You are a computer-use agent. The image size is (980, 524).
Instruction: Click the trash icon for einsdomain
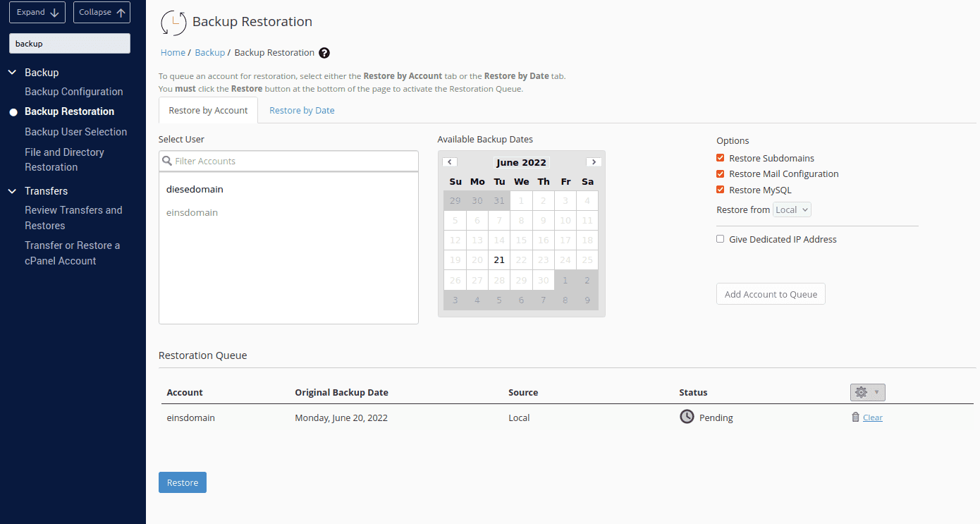point(855,418)
